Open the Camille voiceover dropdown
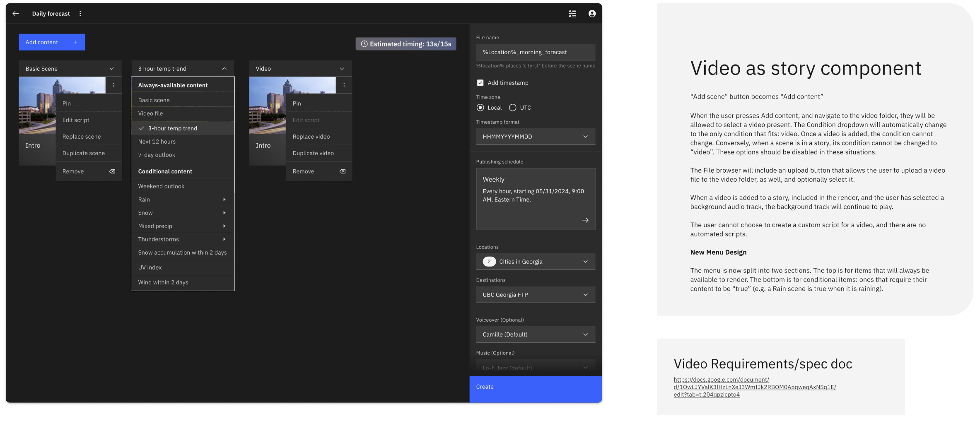The image size is (980, 438). coord(535,335)
